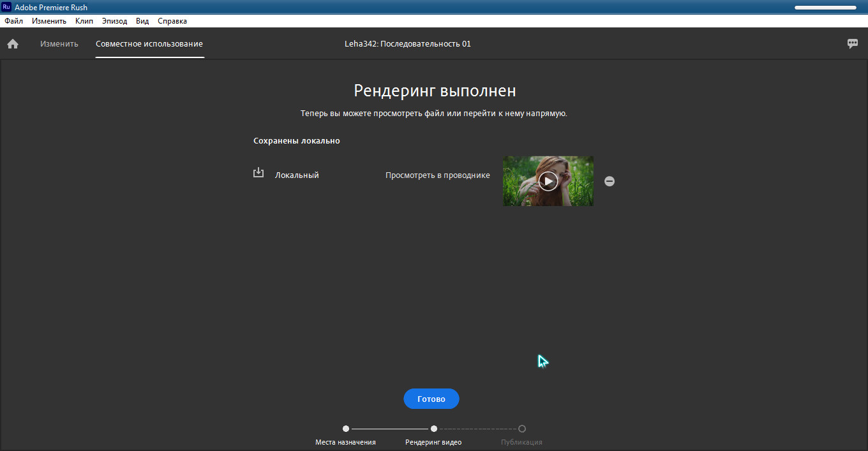Select the Совместное использование tab
The image size is (868, 451).
149,44
